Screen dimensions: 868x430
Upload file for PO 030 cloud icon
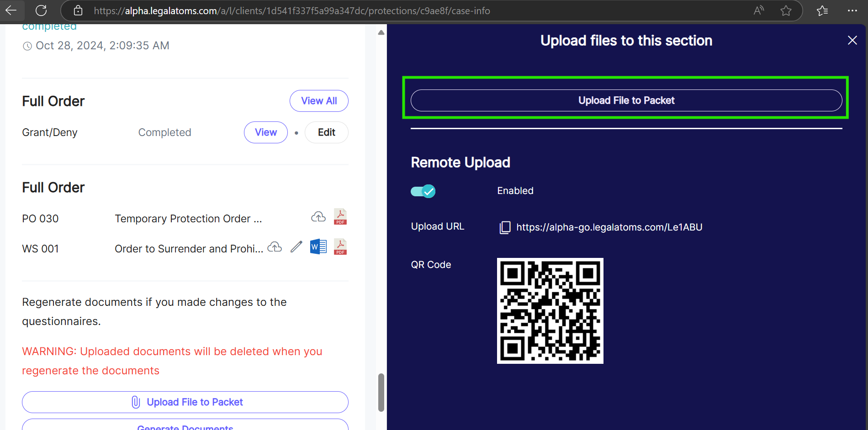(x=318, y=217)
